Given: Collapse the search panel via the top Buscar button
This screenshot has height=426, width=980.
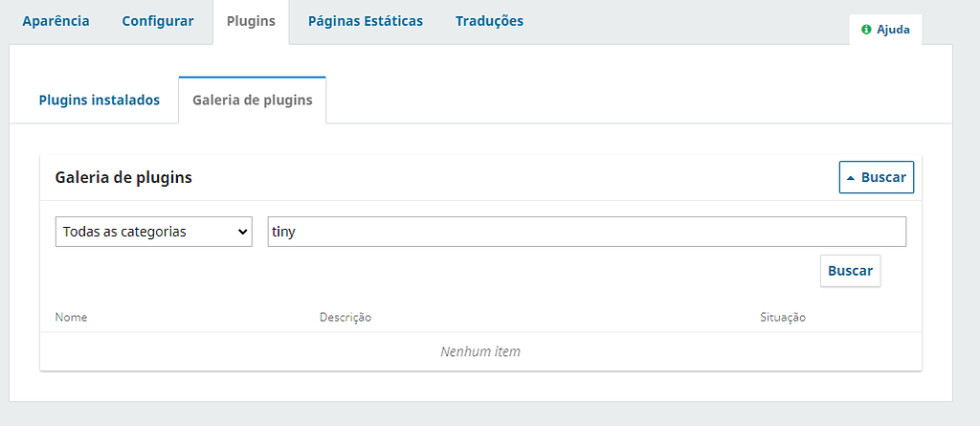Looking at the screenshot, I should (x=876, y=177).
